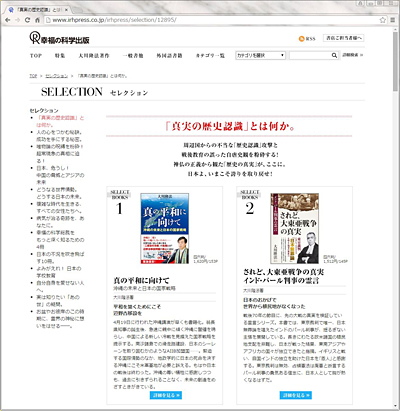Open sidebar link 実は知りたい「あの世」
Screen dimensions: 400x411
click(x=58, y=301)
